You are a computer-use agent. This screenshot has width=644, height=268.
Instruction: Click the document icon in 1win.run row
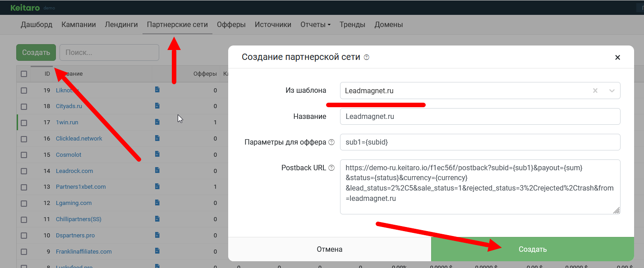(x=157, y=122)
